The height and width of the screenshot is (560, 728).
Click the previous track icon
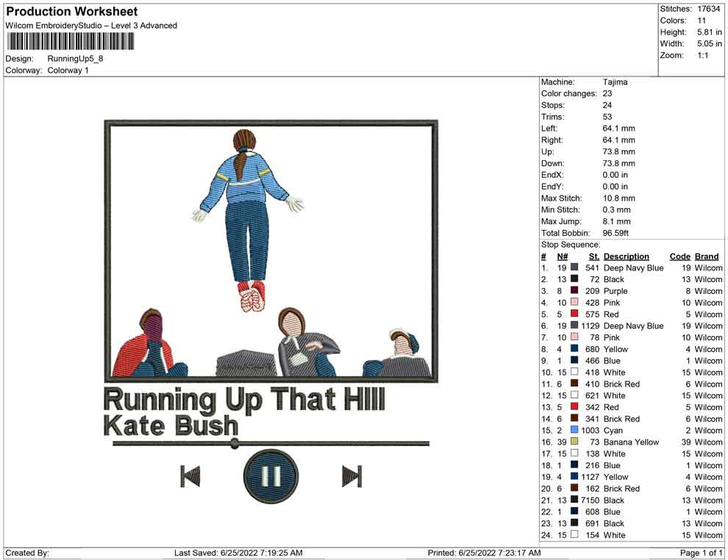pos(190,476)
